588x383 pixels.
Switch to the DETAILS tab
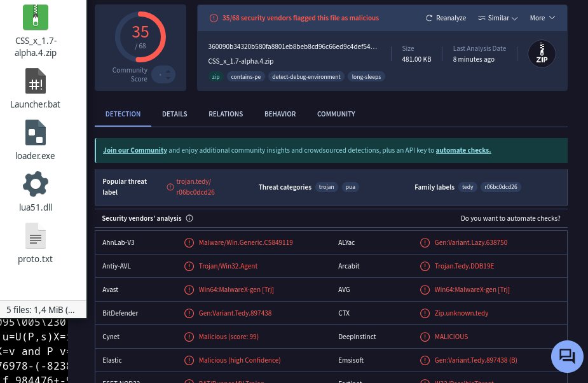click(174, 114)
